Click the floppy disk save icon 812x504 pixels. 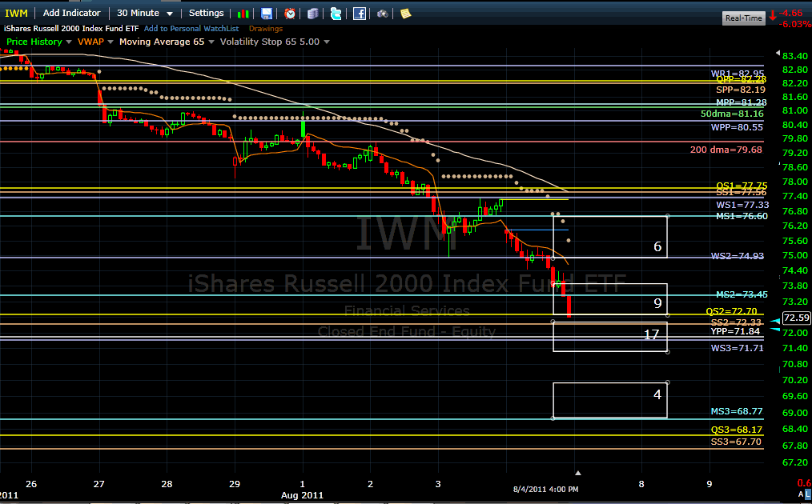266,14
